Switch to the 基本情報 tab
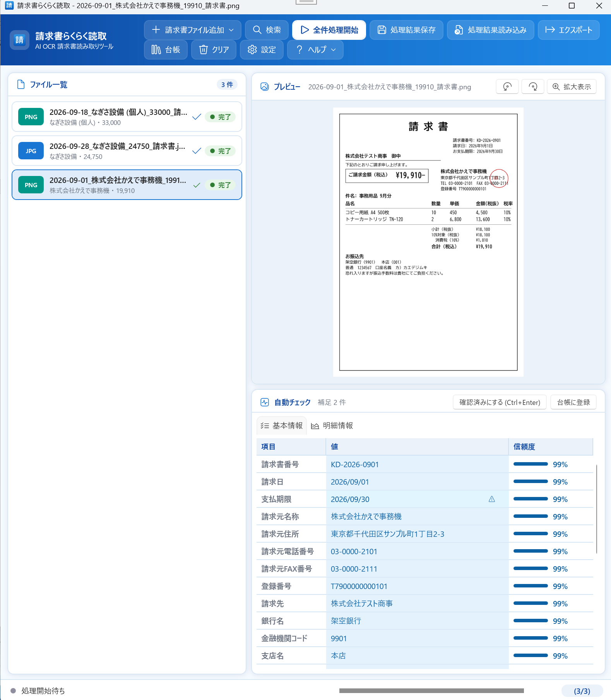Viewport: 611px width, 700px height. click(x=281, y=425)
